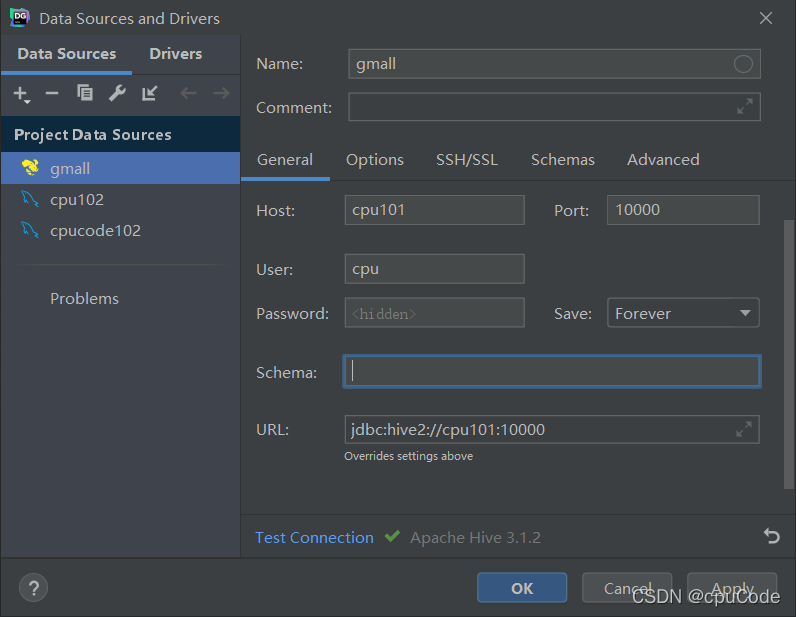This screenshot has width=796, height=617.
Task: Click the Cancel button
Action: click(627, 588)
